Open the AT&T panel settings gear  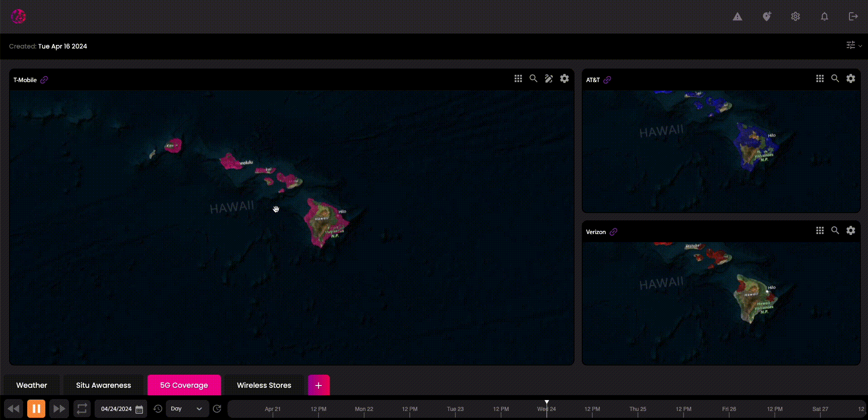851,78
